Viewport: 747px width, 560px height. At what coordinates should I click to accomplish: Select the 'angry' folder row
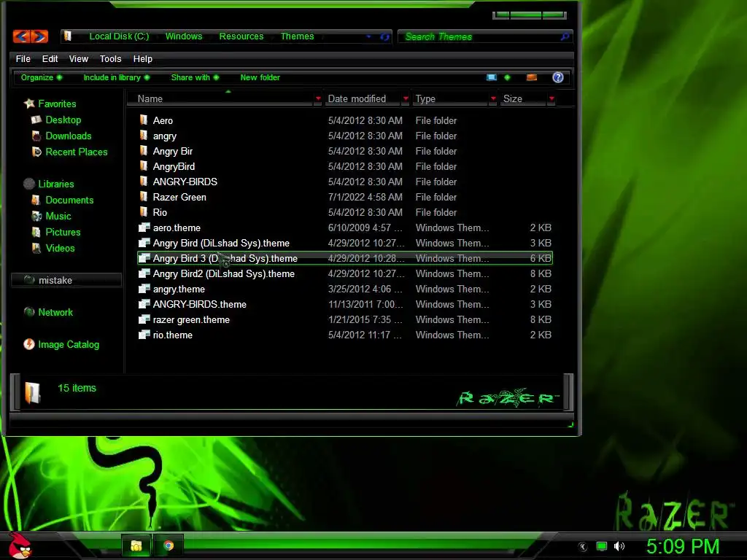345,136
